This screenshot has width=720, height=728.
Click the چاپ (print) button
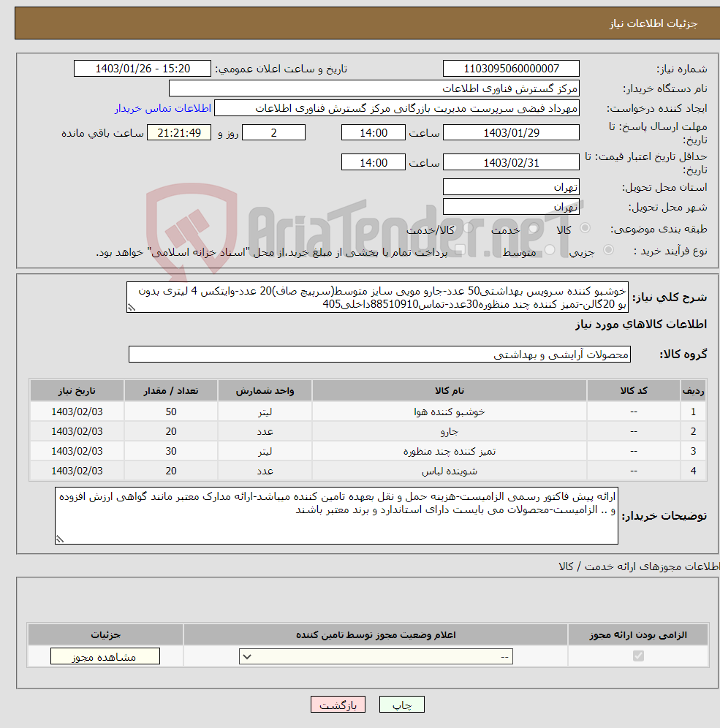point(401,705)
